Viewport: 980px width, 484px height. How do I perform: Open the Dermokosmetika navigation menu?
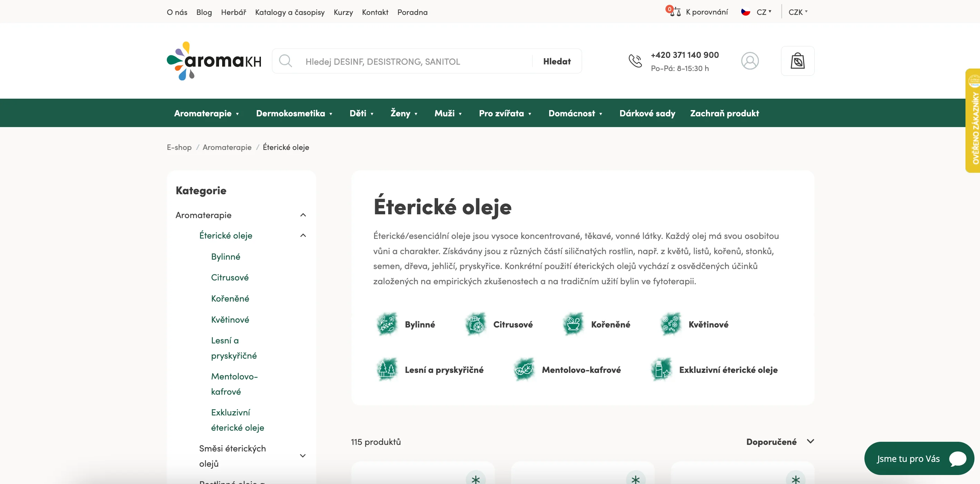click(294, 113)
